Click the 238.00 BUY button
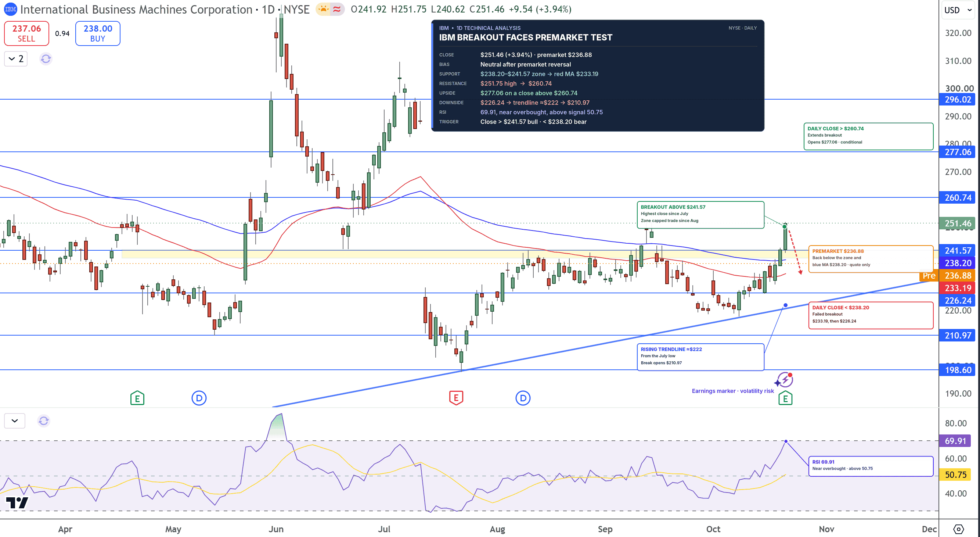This screenshot has width=980, height=537. point(98,33)
